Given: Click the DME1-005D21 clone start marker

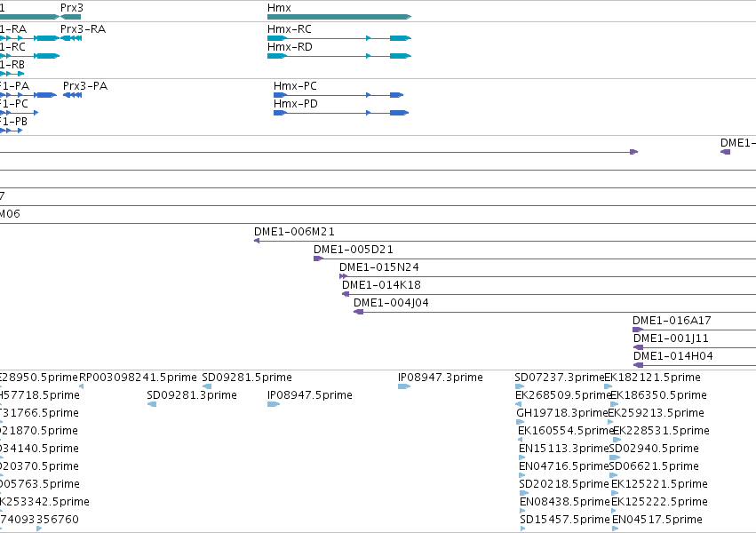Looking at the screenshot, I should coord(318,259).
